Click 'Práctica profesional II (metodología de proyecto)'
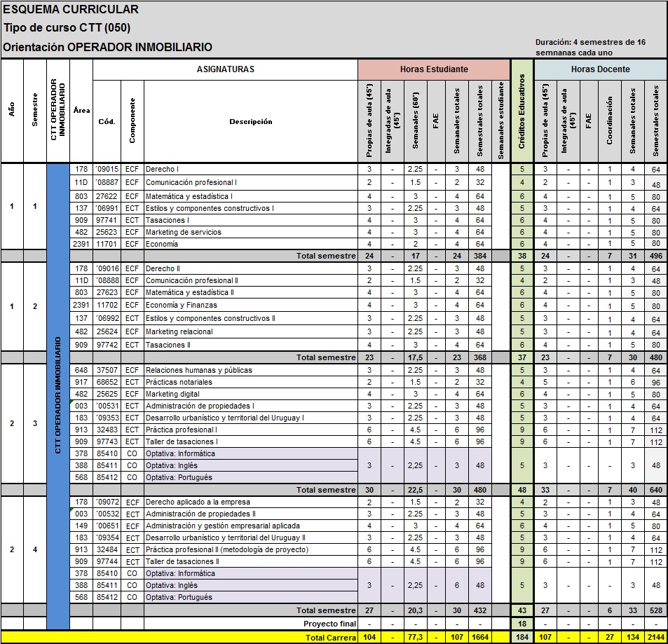Viewport: 668px width, 644px height. [250, 550]
